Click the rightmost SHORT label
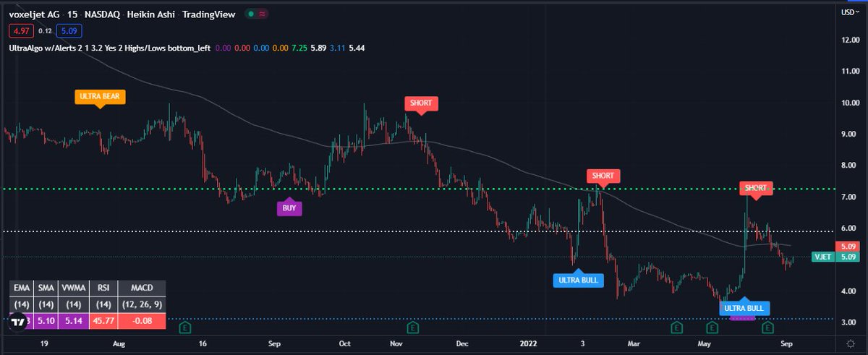The width and height of the screenshot is (868, 355). [x=755, y=188]
